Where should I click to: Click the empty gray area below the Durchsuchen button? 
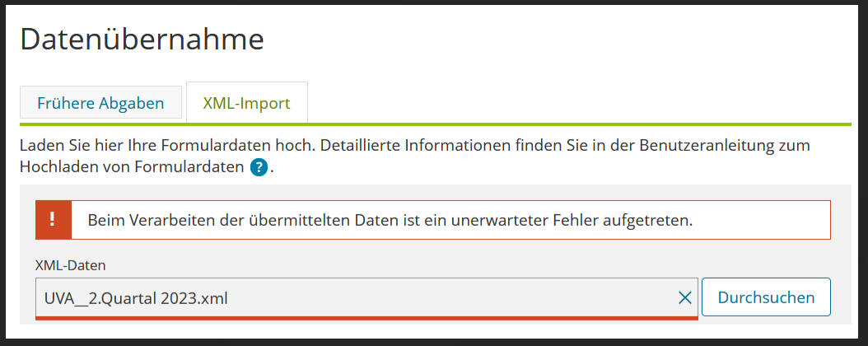(766, 320)
